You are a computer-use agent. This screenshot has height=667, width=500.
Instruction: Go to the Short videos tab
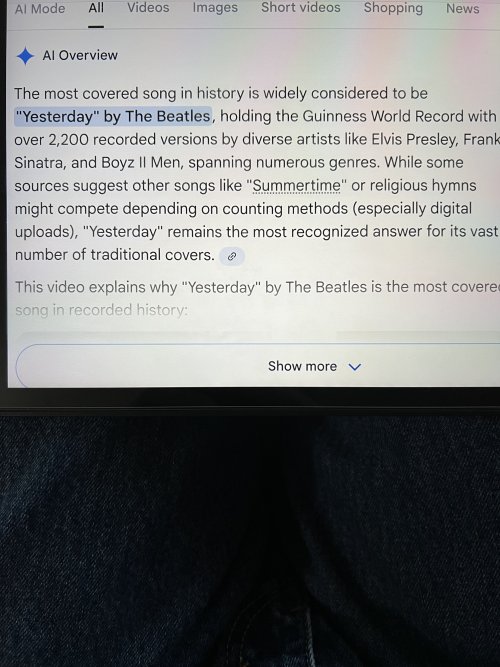pos(300,8)
